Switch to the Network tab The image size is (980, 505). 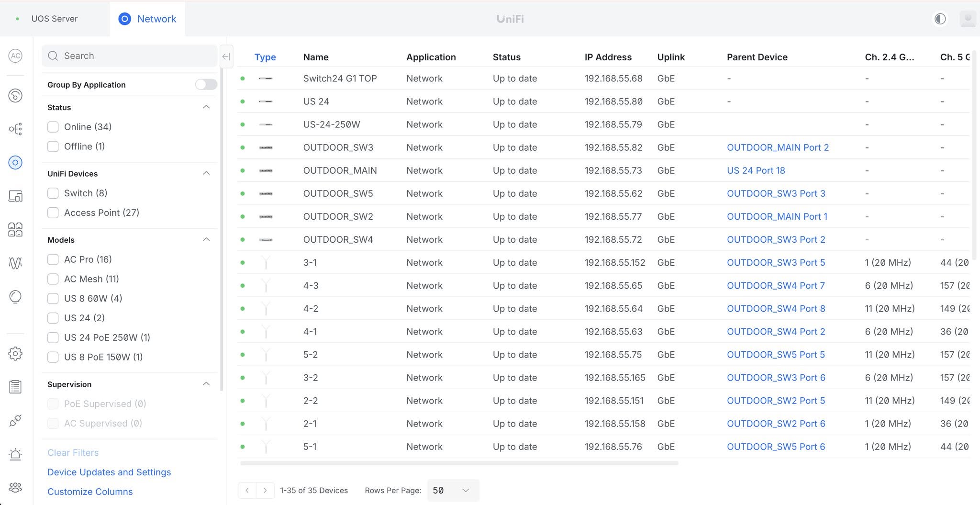[x=147, y=19]
